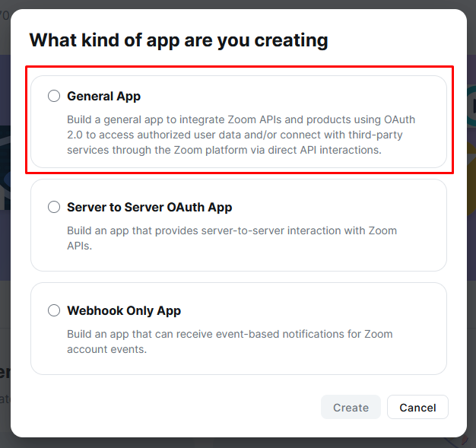Click the dimmed strip above the dialog
The image size is (476, 448).
pos(228,4)
